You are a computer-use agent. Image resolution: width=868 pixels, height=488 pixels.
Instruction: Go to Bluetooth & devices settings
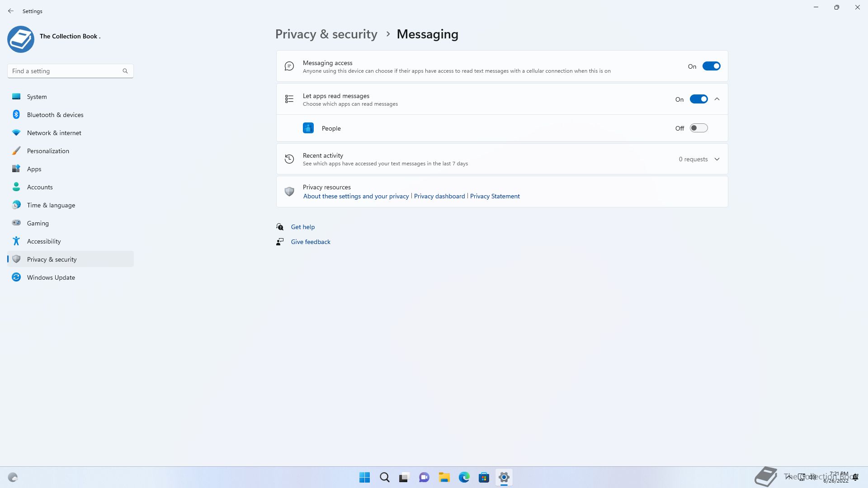point(55,115)
